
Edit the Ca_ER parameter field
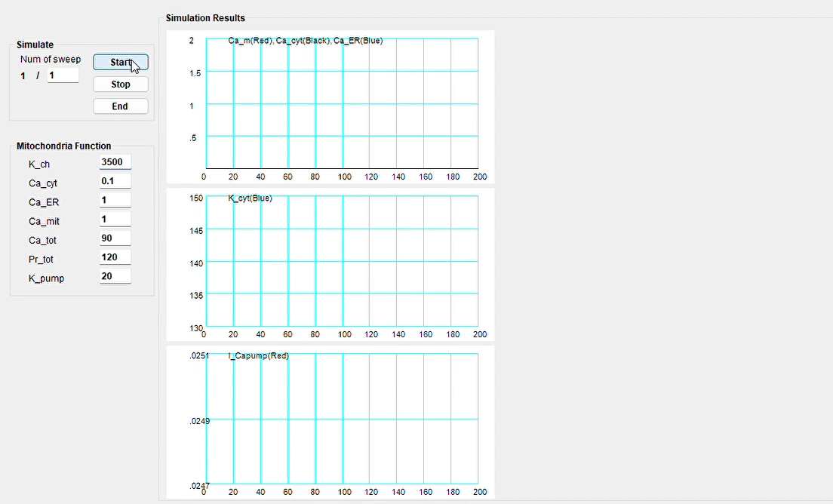click(115, 201)
